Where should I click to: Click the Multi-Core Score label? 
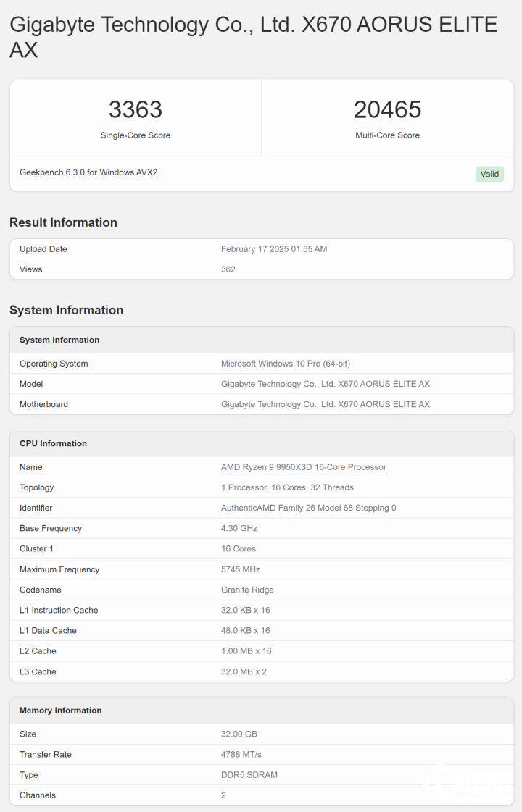point(387,135)
